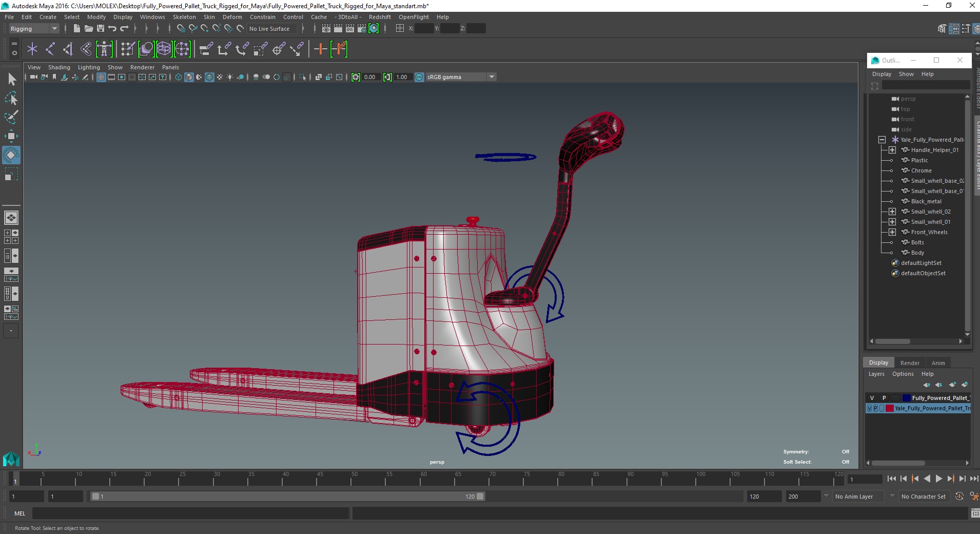
Task: Toggle auto keyframe icon near Character Set
Action: click(959, 497)
